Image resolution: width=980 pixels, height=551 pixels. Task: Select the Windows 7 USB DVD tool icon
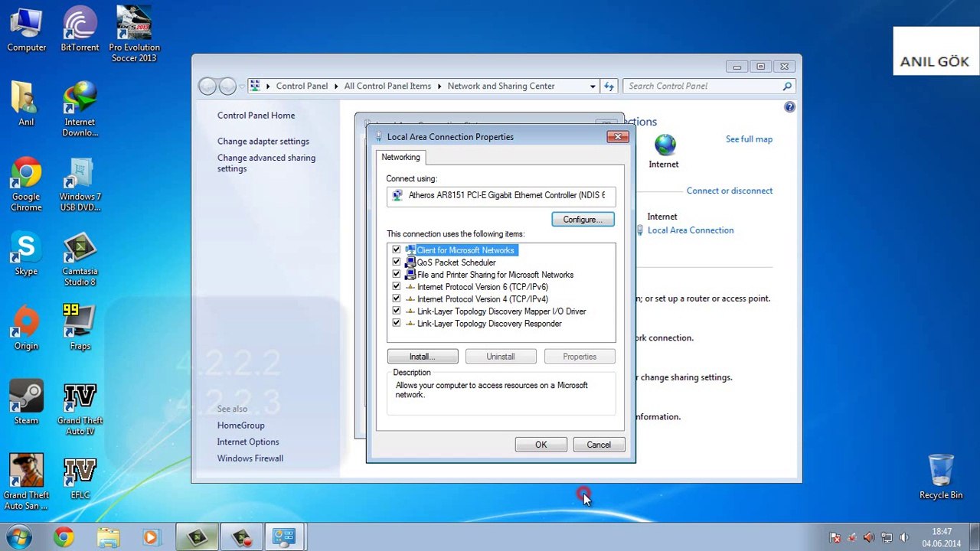80,184
